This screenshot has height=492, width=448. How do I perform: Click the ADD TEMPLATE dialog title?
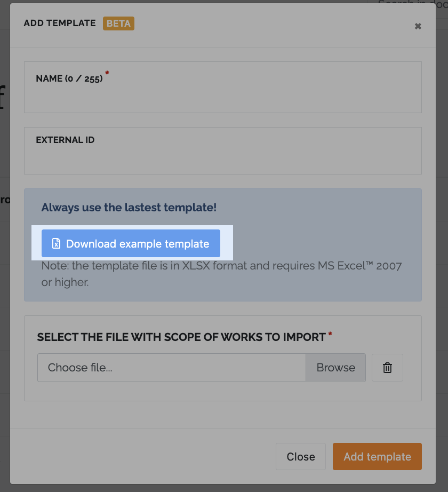click(60, 23)
